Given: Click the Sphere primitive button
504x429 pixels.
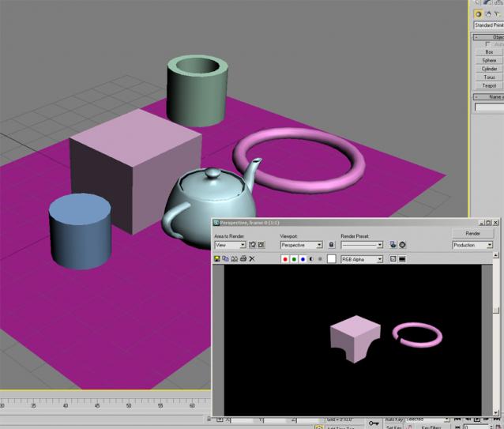Looking at the screenshot, I should click(x=489, y=60).
